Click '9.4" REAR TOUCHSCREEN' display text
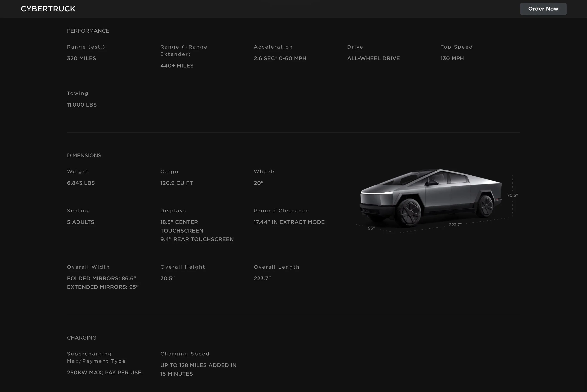587x392 pixels. click(197, 239)
